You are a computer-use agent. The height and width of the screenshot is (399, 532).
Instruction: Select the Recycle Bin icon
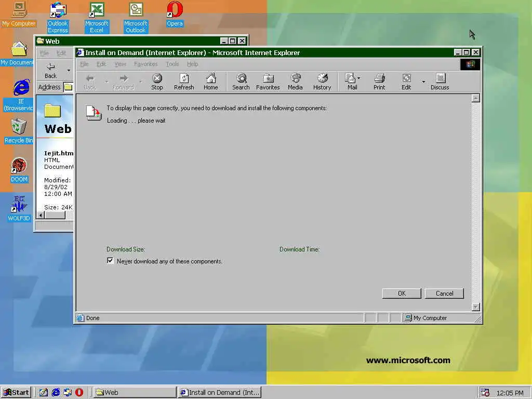point(19,131)
